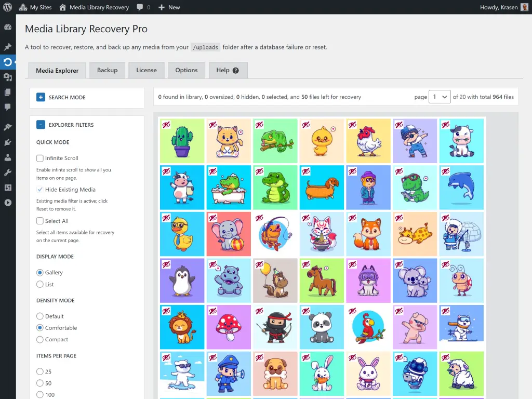Screen dimensions: 532x399
Task: Switch to the Backup tab
Action: (x=107, y=70)
